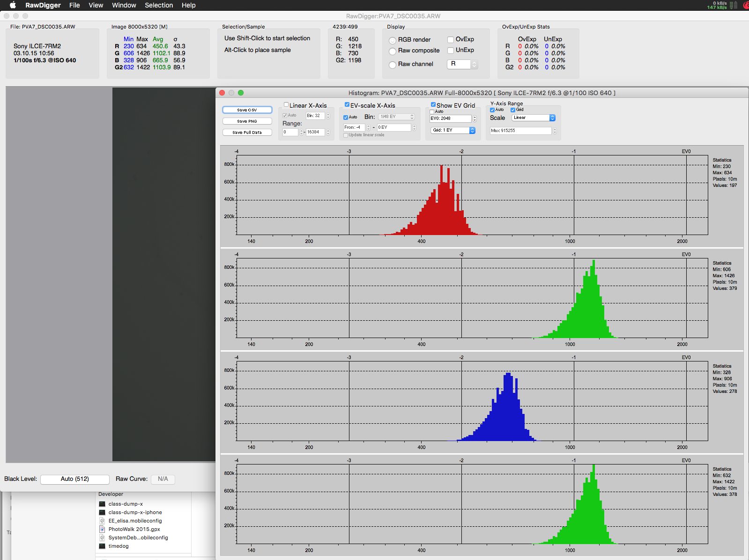Click the Bin: 32 stepper arrows
Screen dimensions: 749x560
point(328,116)
